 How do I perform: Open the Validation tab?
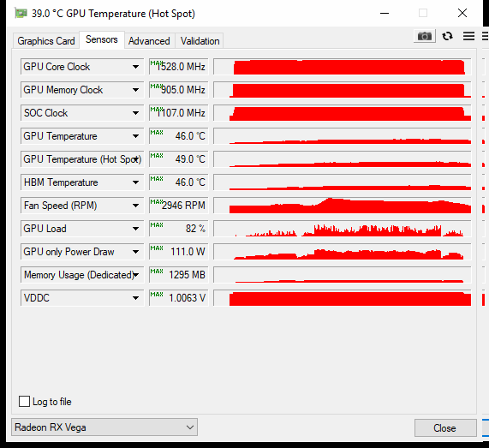click(x=200, y=41)
